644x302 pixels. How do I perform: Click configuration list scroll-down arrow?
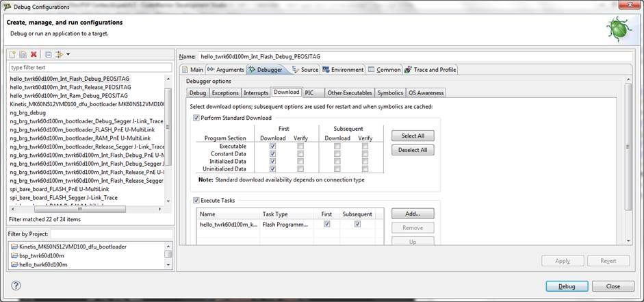(168, 201)
